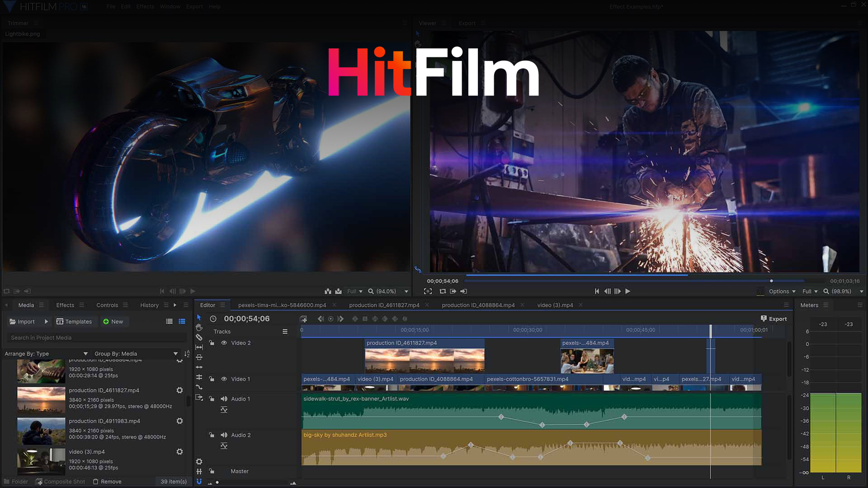Open the Effects menu in menu bar
This screenshot has height=488, width=868.
(145, 6)
